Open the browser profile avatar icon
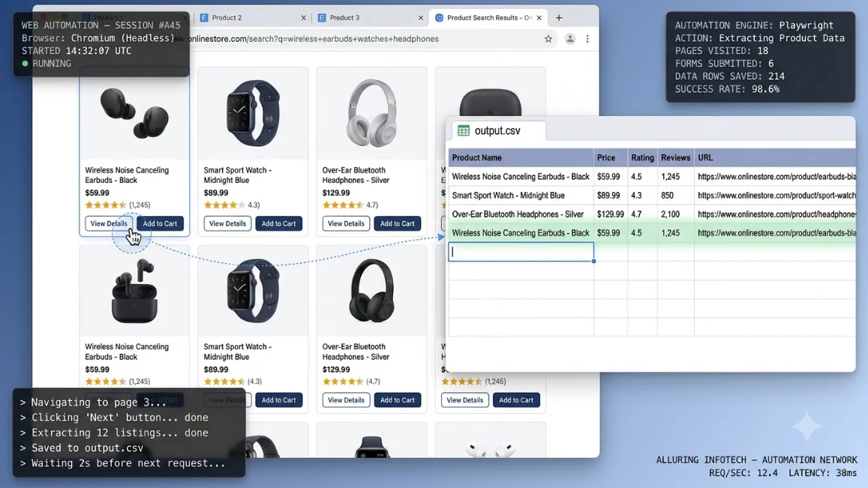Image resolution: width=868 pixels, height=488 pixels. (569, 39)
